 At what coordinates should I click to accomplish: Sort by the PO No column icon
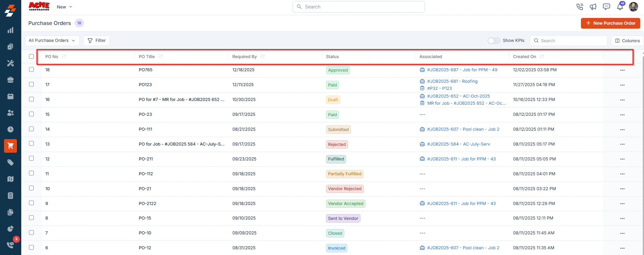[64, 56]
